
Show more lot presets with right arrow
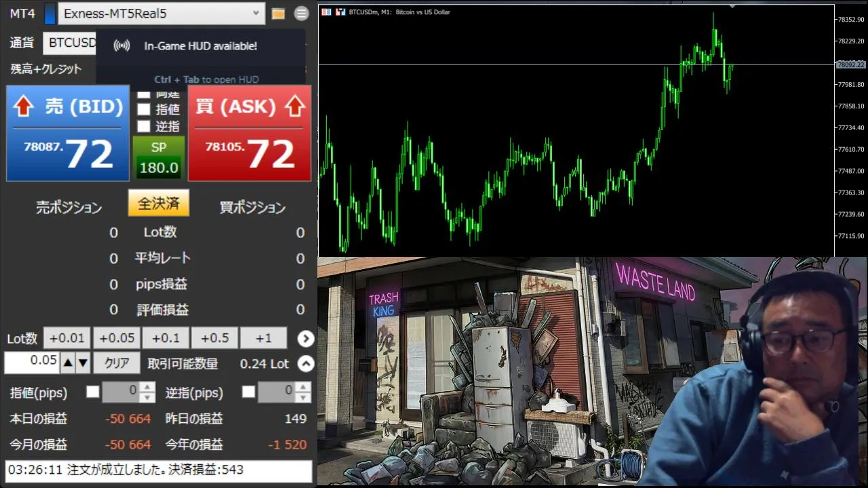click(x=306, y=338)
